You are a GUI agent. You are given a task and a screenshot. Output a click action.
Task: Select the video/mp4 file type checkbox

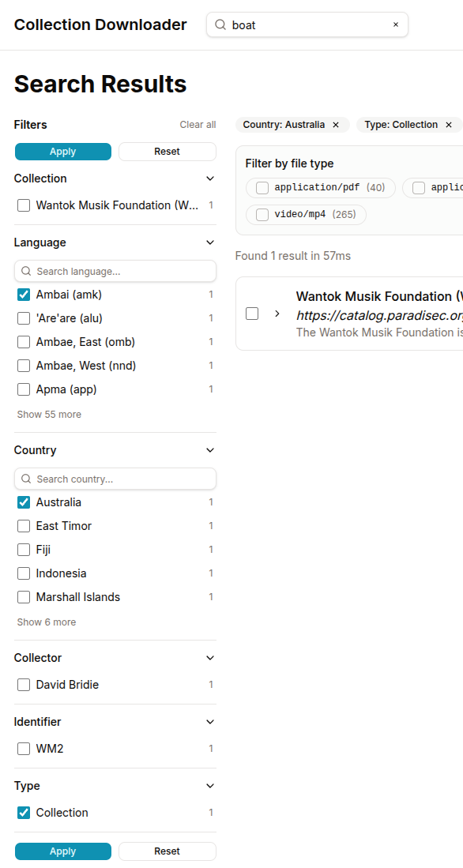[x=262, y=215]
